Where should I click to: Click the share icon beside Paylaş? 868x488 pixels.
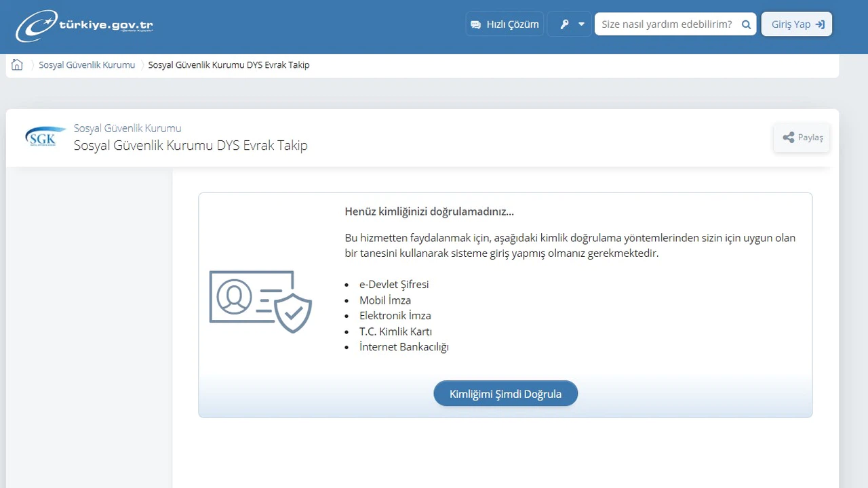788,138
